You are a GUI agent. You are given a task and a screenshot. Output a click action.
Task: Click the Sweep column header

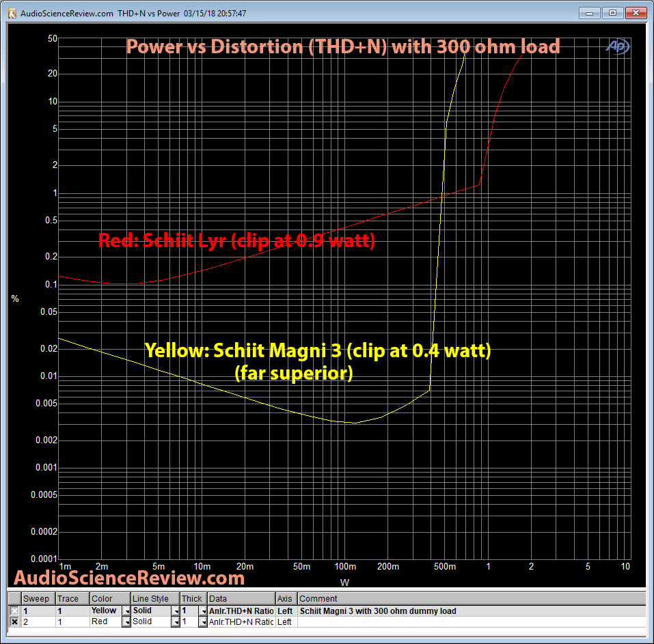click(38, 598)
